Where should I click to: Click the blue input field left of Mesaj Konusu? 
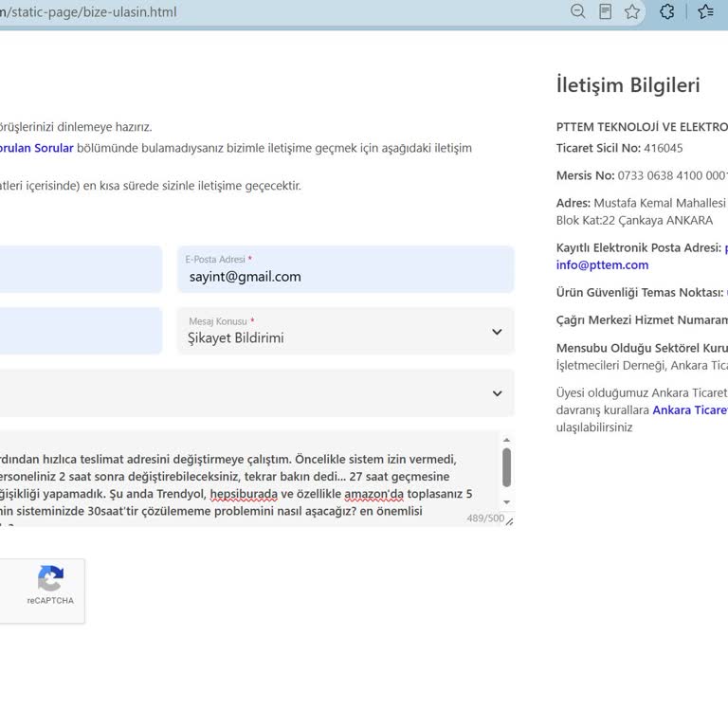[81, 331]
